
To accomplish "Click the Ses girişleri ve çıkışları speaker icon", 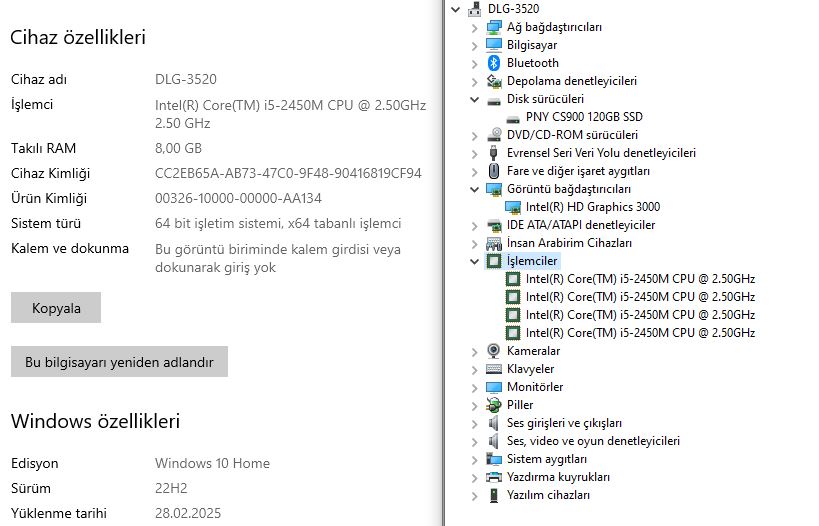I will tap(494, 423).
